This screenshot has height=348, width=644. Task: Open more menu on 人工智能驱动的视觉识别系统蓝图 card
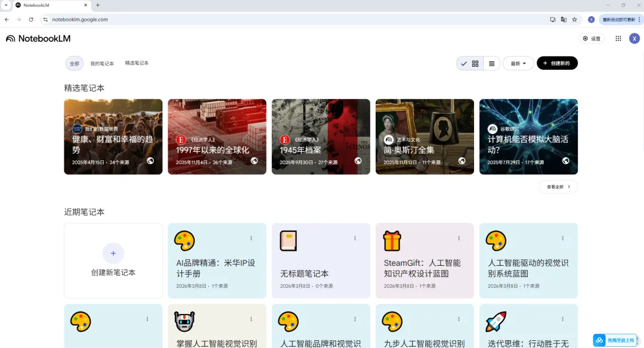(563, 238)
